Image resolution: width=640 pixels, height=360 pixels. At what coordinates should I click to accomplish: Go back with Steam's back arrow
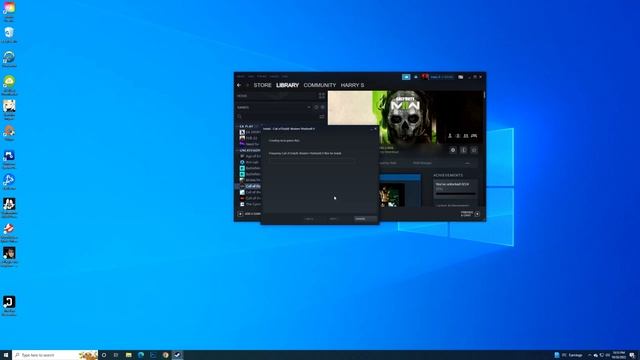pos(239,85)
